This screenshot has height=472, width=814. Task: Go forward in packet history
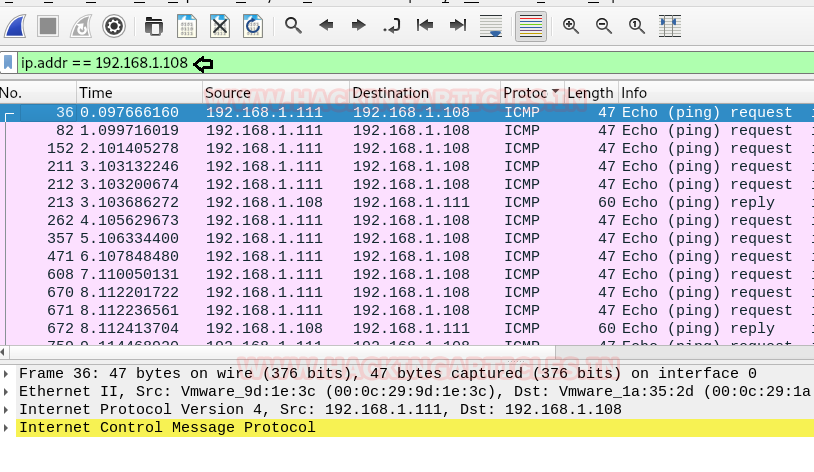(x=358, y=25)
